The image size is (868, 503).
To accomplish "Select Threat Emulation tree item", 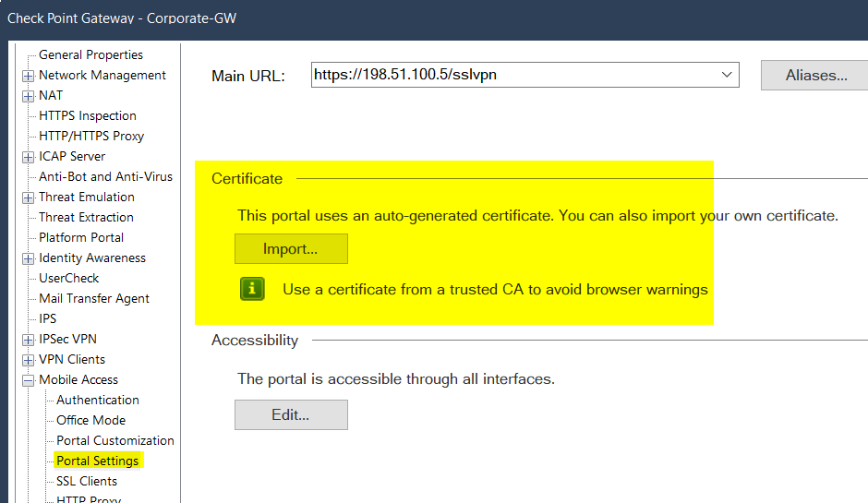I will click(87, 197).
